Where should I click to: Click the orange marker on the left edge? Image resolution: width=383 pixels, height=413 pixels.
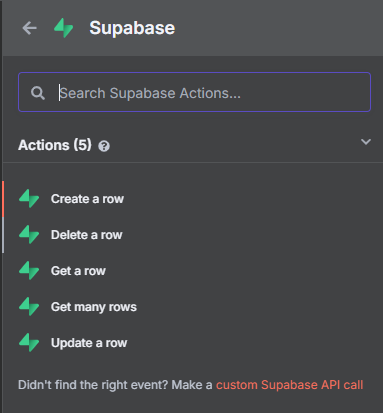[3, 199]
